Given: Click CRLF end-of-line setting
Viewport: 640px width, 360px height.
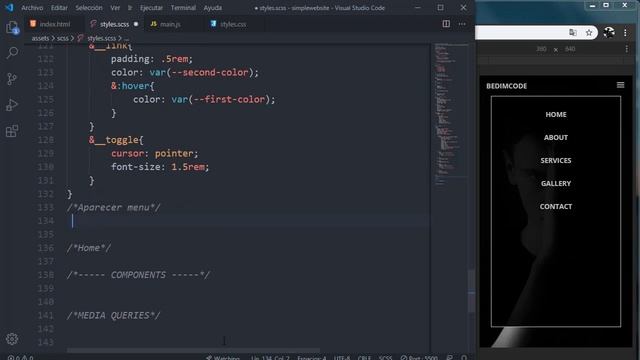Looking at the screenshot, I should click(x=364, y=357).
